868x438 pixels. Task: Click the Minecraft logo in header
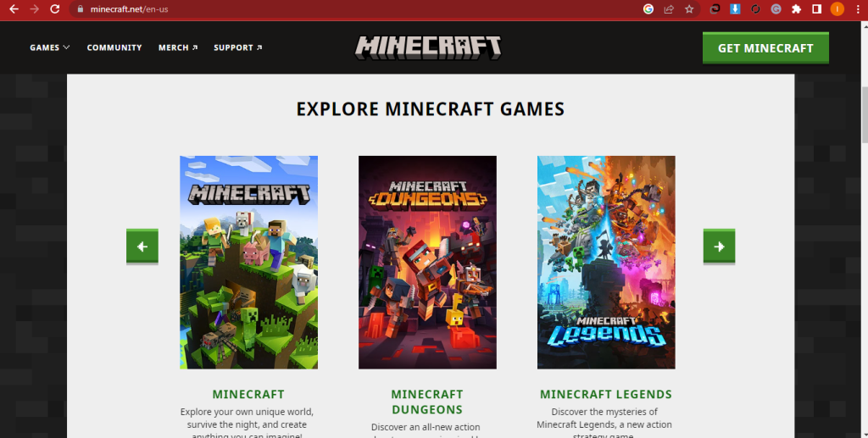[x=428, y=47]
